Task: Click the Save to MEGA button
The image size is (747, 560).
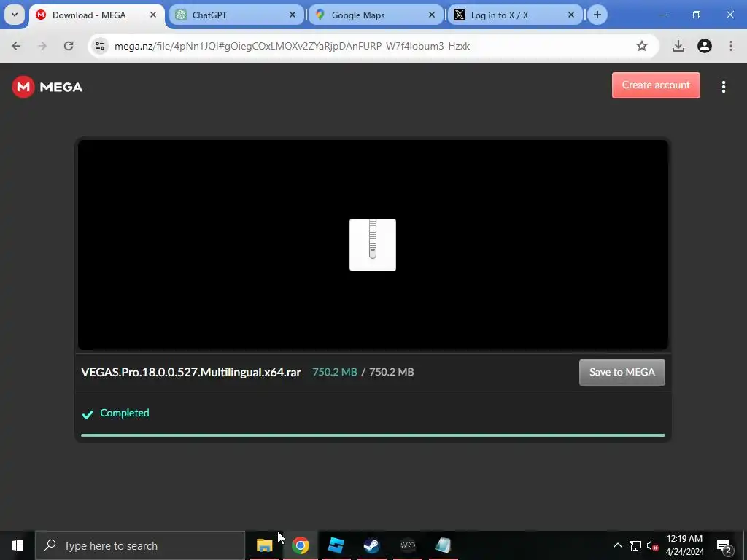Action: [x=622, y=373]
